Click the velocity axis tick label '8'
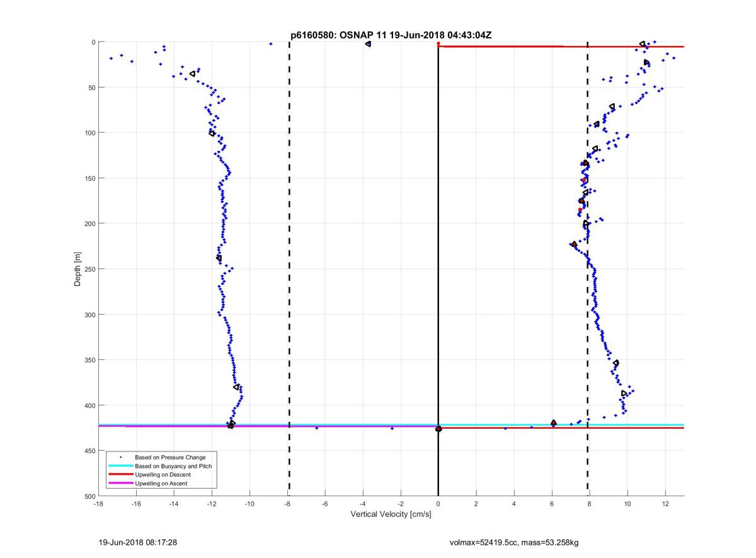The width and height of the screenshot is (756, 558). (590, 504)
